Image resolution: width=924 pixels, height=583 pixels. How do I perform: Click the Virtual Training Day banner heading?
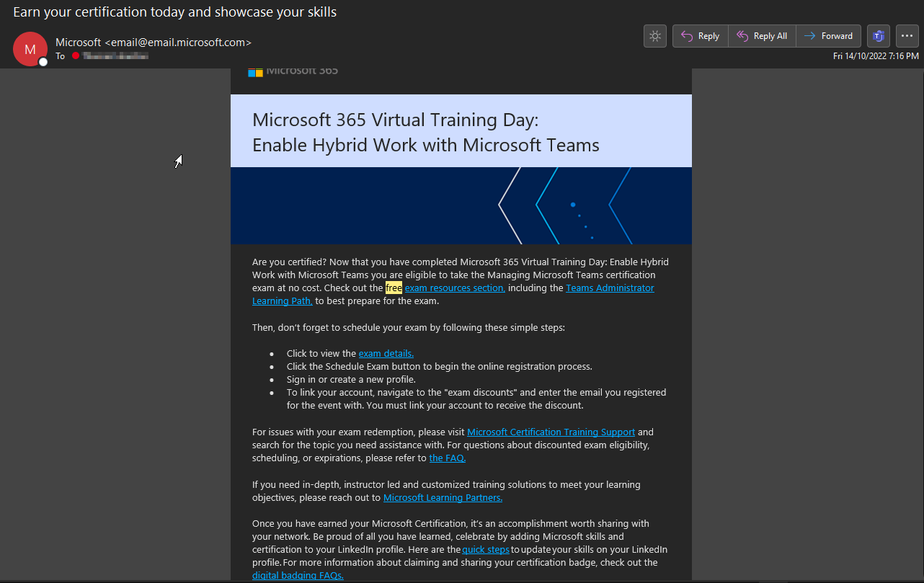tap(426, 132)
